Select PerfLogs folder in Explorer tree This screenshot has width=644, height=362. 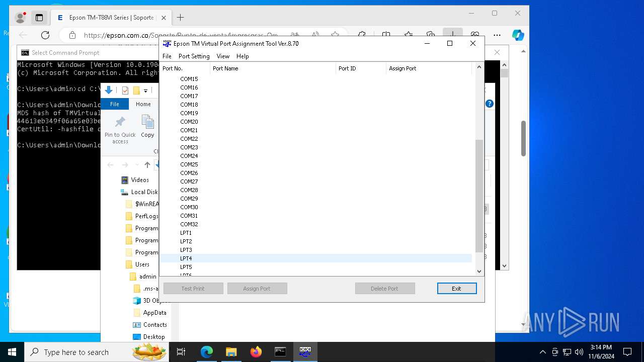142,216
